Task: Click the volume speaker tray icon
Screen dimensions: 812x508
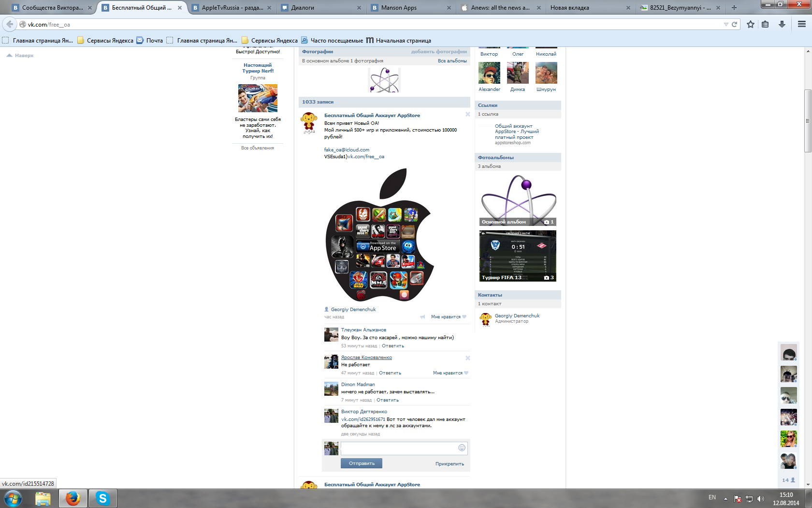Action: tap(761, 499)
